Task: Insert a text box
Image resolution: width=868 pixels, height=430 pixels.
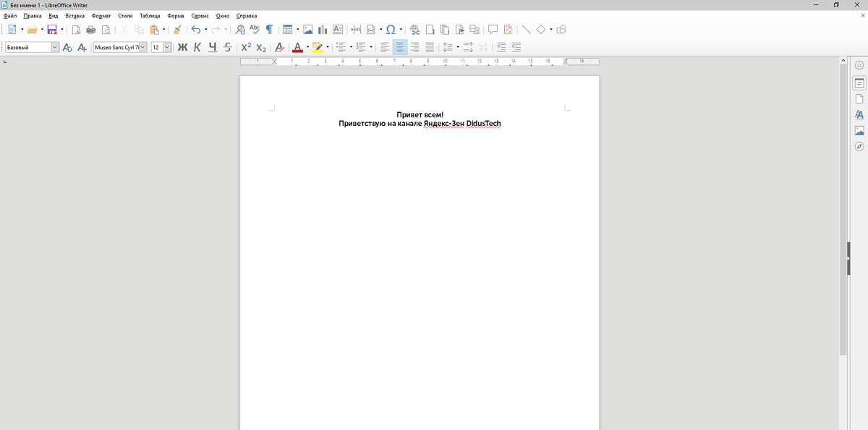Action: coord(338,30)
